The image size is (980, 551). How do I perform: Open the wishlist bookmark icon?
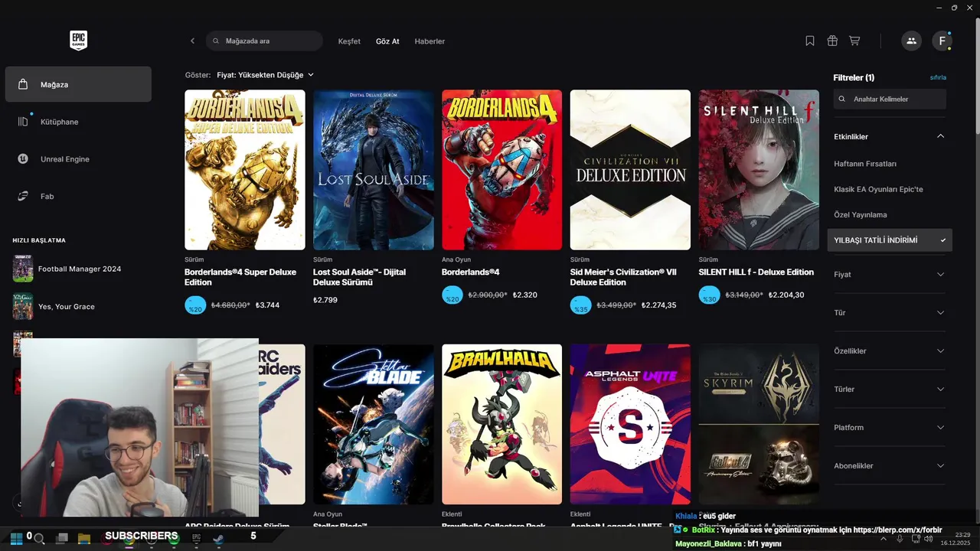[x=810, y=41]
